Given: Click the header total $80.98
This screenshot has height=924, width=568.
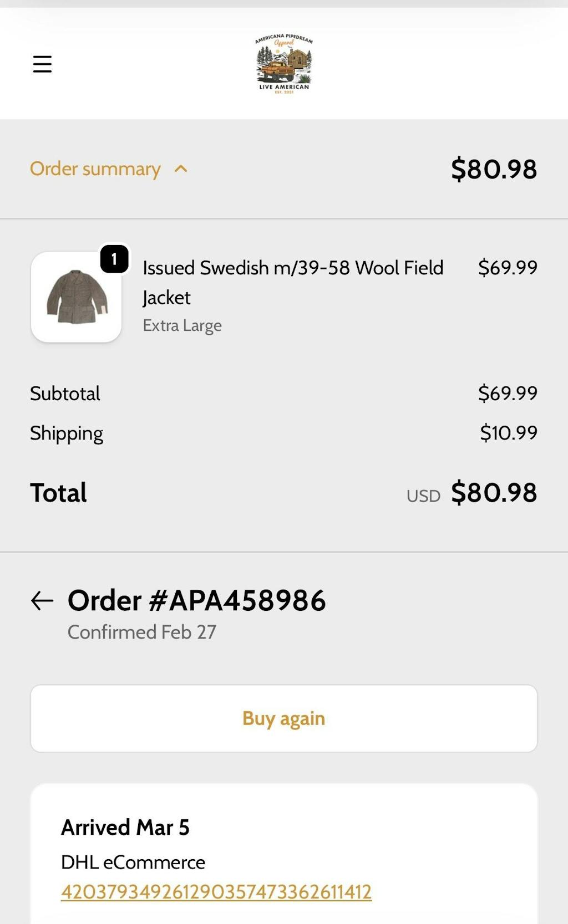Looking at the screenshot, I should [x=494, y=169].
